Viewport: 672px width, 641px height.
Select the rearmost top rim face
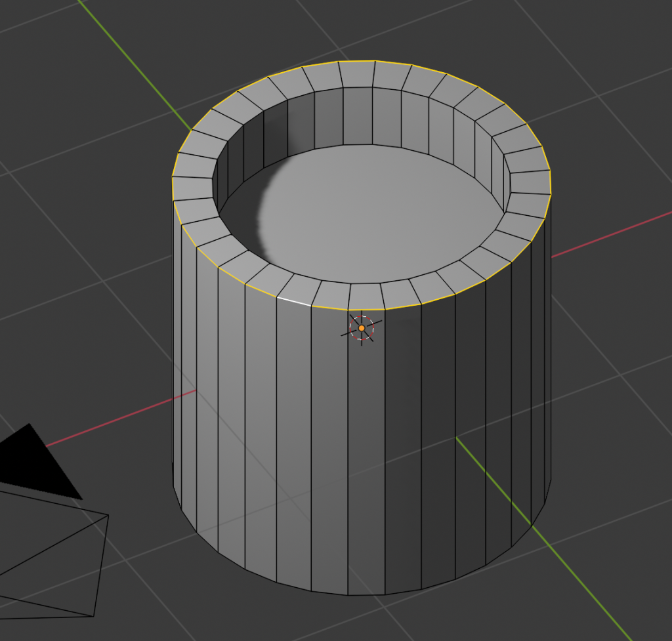[x=356, y=75]
